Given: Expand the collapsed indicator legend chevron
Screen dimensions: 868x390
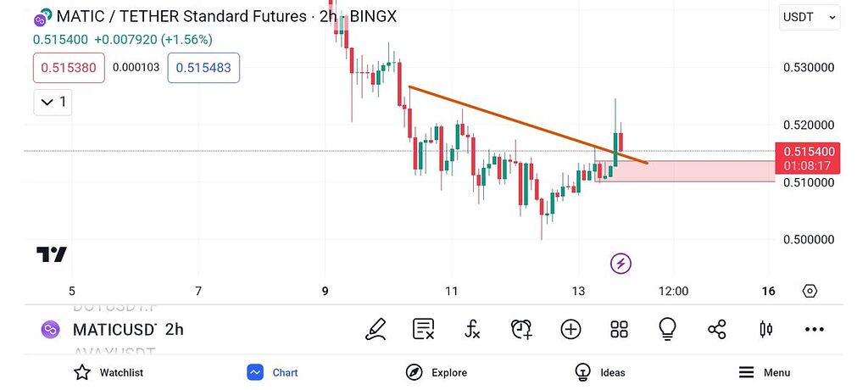Looking at the screenshot, I should pos(51,103).
